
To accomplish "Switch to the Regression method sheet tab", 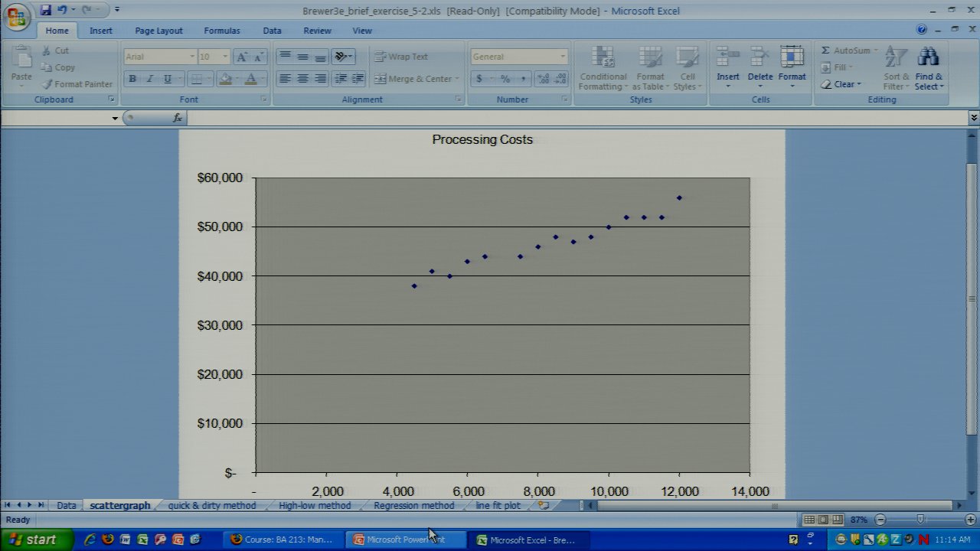I will click(413, 506).
